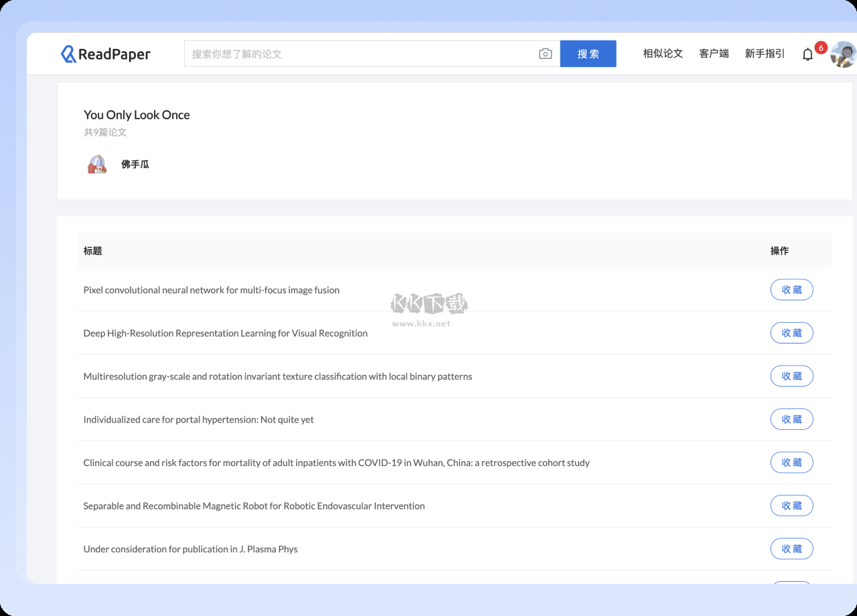Viewport: 857px width, 616px height.
Task: Click 收藏 for the J. Plasma Phys paper
Action: [x=791, y=549]
